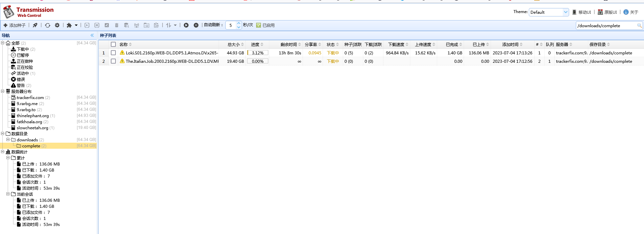Click the trash delete icon in toolbar
This screenshot has width=644, height=234.
pyautogui.click(x=117, y=25)
